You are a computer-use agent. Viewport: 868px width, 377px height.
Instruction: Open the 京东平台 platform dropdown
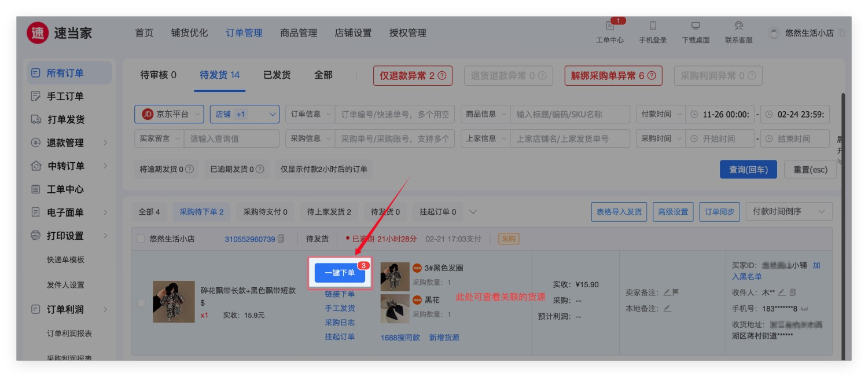coord(170,114)
